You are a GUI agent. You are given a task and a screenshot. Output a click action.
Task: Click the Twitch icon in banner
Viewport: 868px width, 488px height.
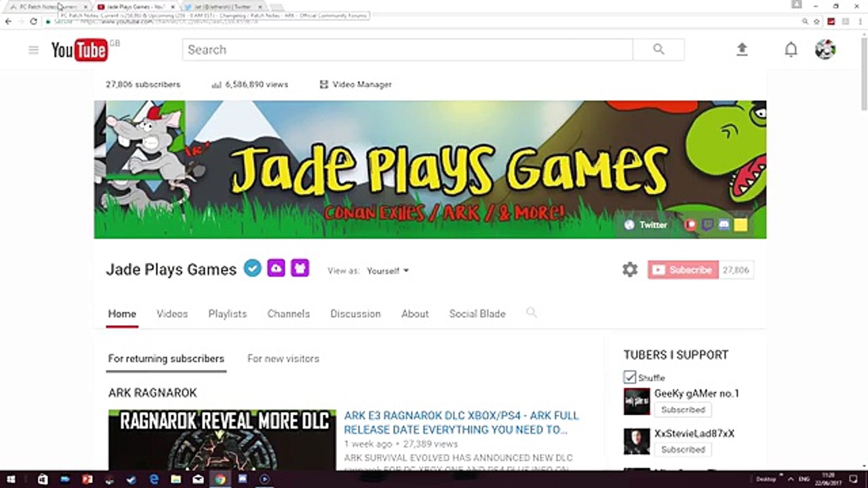(x=708, y=225)
